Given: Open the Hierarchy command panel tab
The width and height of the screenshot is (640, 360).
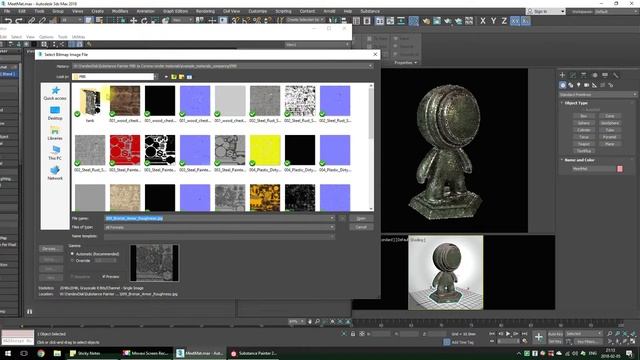Looking at the screenshot, I should coord(584,75).
